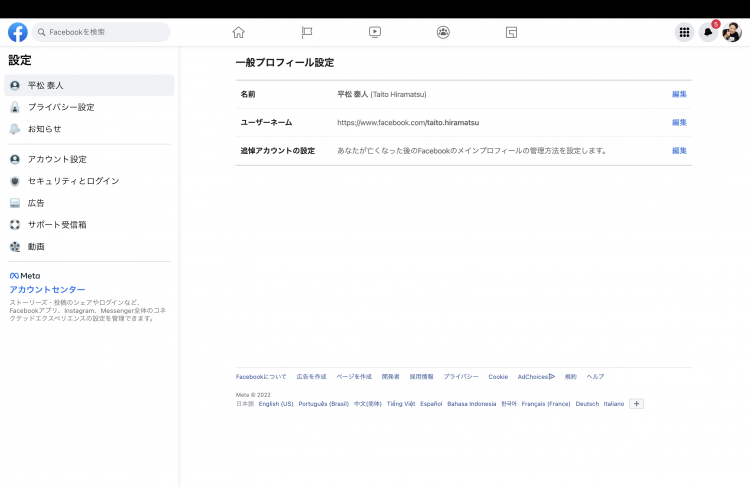Open the Facebookについて footer link

(x=261, y=377)
